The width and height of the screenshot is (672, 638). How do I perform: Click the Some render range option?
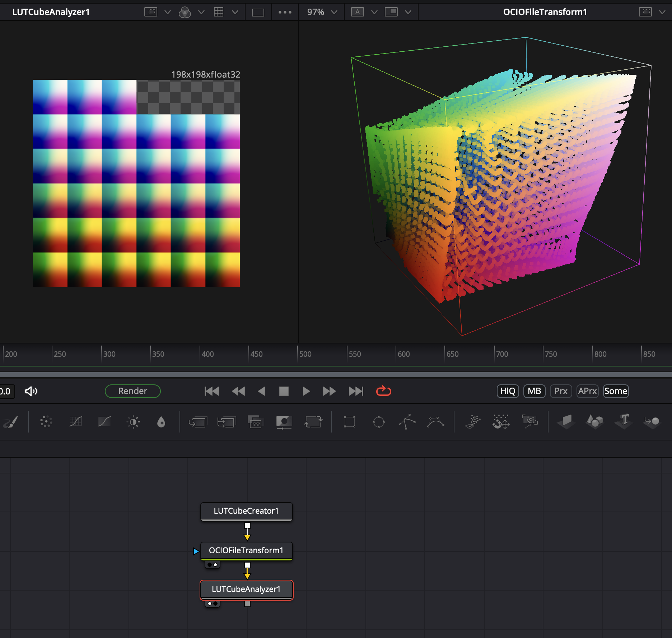point(616,391)
